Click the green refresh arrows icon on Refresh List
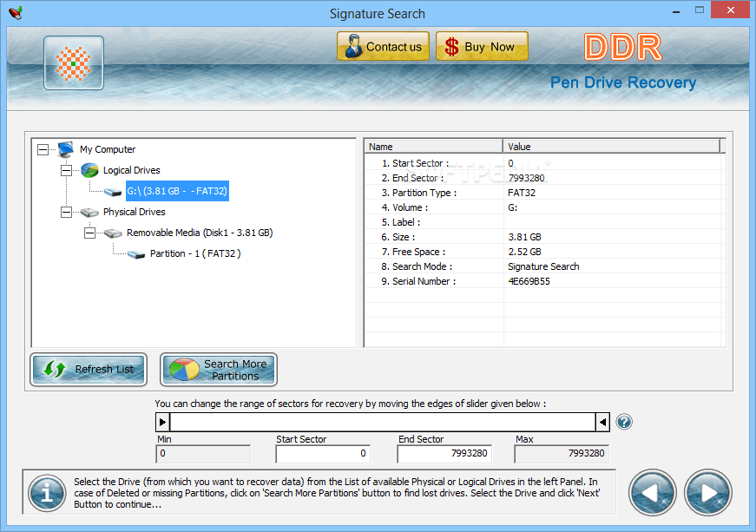Screen dimensions: 756x532 coord(56,369)
